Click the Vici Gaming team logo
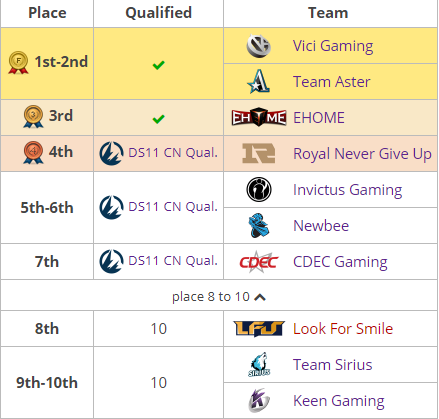The width and height of the screenshot is (439, 419). (258, 46)
